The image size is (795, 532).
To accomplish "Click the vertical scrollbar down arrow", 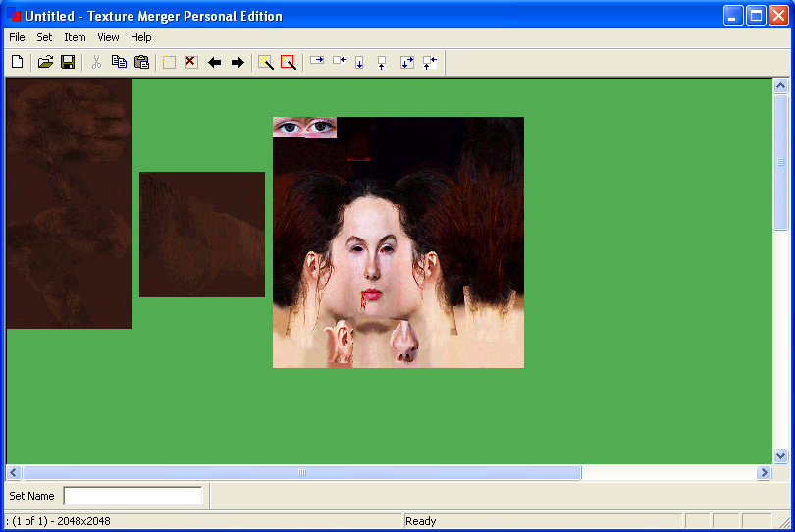I will click(781, 455).
